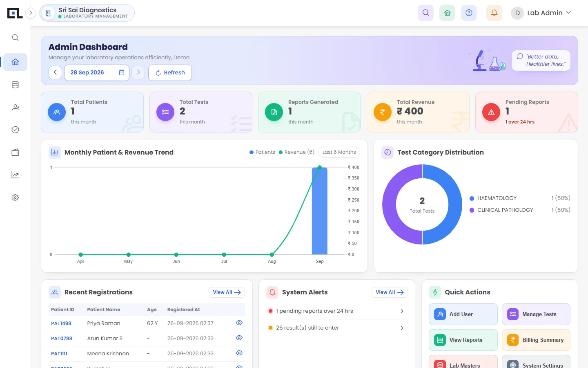The width and height of the screenshot is (588, 368).
Task: View patient PAT1498 using the eye icon
Action: 239,323
